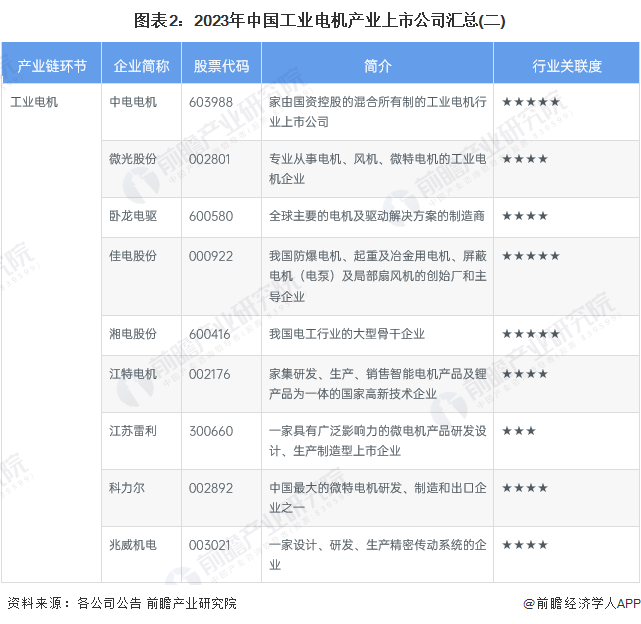641x624 pixels.
Task: Click the '@前瞻经济学人APP' credit
Action: click(582, 603)
